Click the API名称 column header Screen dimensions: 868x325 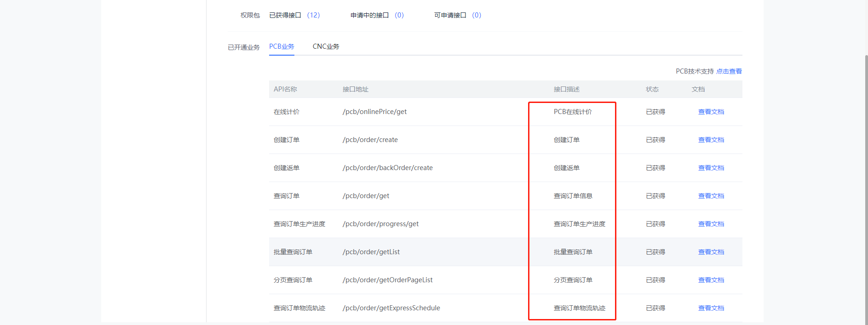click(285, 89)
